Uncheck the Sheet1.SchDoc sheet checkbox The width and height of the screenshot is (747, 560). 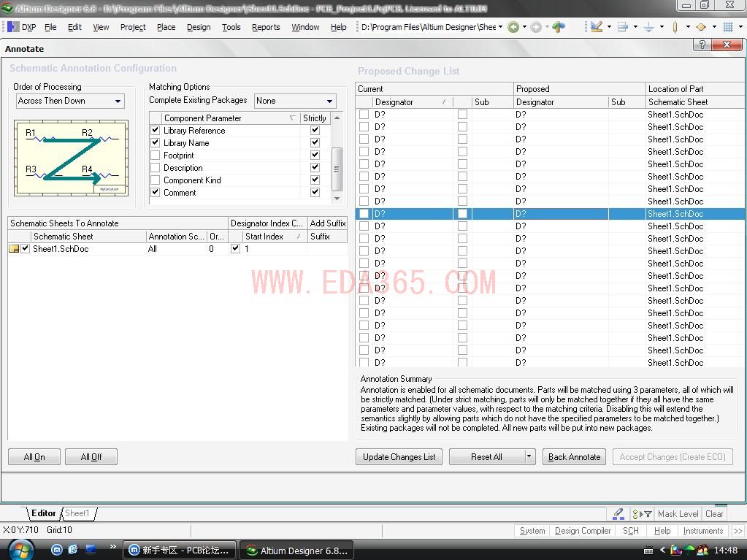(26, 248)
